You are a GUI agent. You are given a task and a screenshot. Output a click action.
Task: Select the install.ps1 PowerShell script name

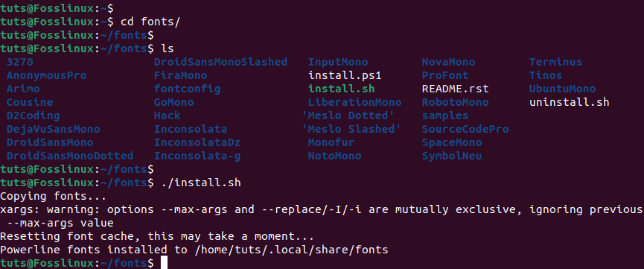tap(344, 75)
